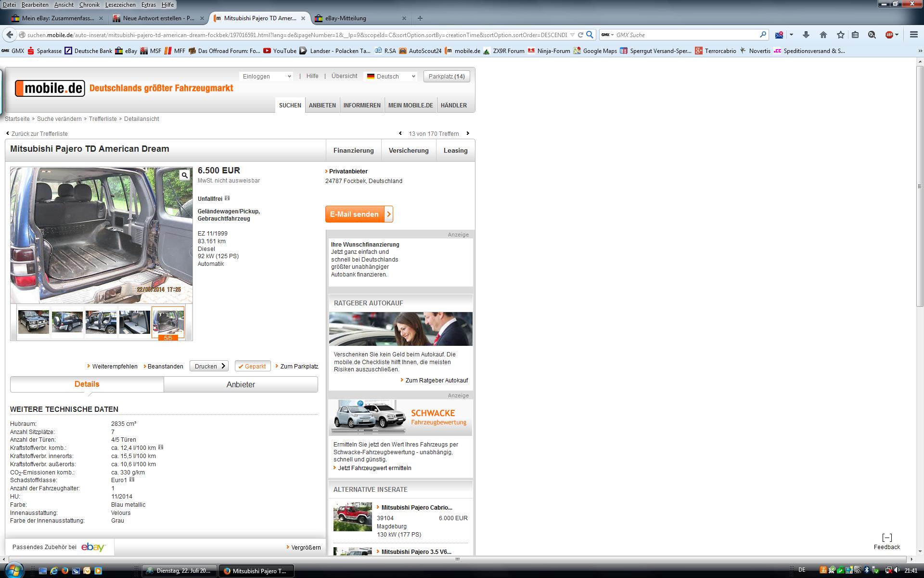Reload page with address bar icon
This screenshot has height=578, width=924.
point(580,35)
